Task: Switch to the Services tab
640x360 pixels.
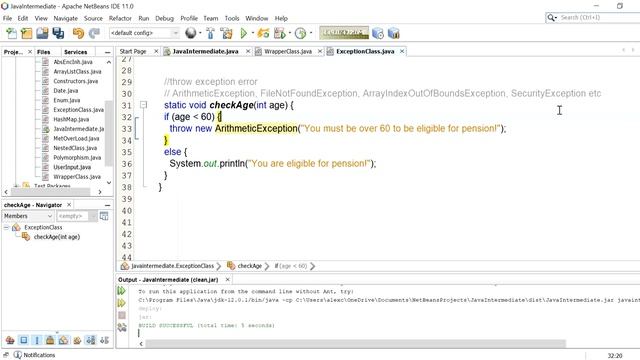Action: pyautogui.click(x=76, y=52)
